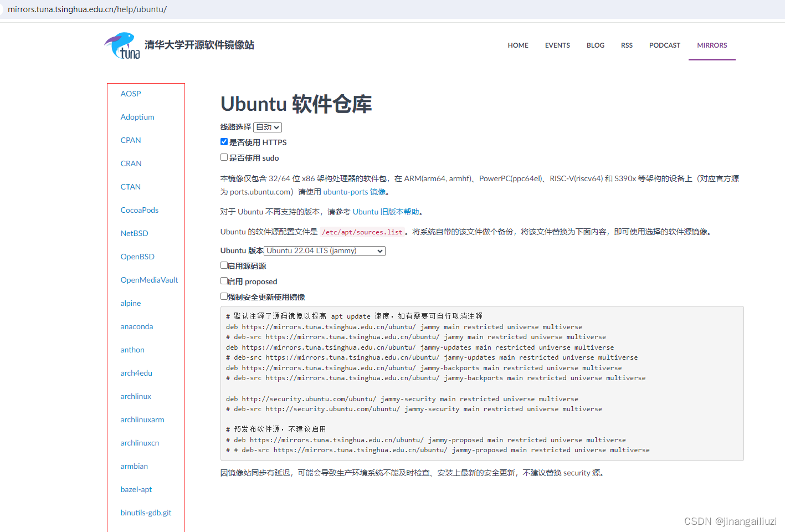The width and height of the screenshot is (785, 532).
Task: Click the commented deb-src jammy-security line
Action: (x=414, y=409)
